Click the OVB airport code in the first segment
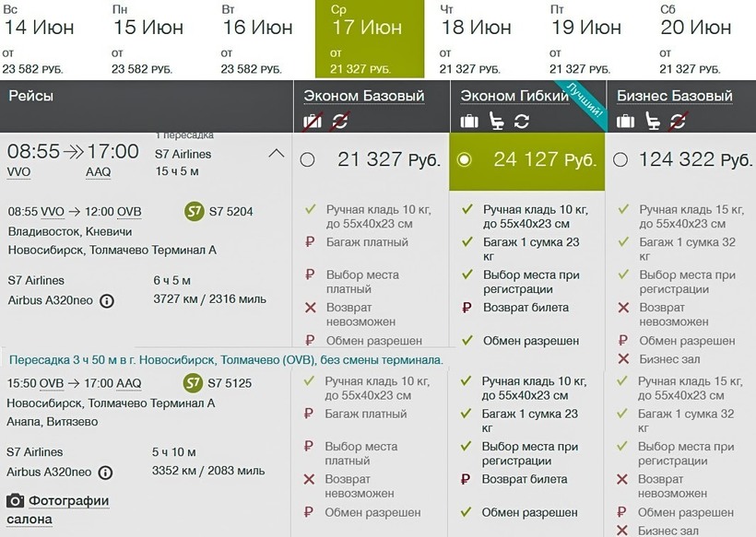The height and width of the screenshot is (537, 756). coord(129,211)
